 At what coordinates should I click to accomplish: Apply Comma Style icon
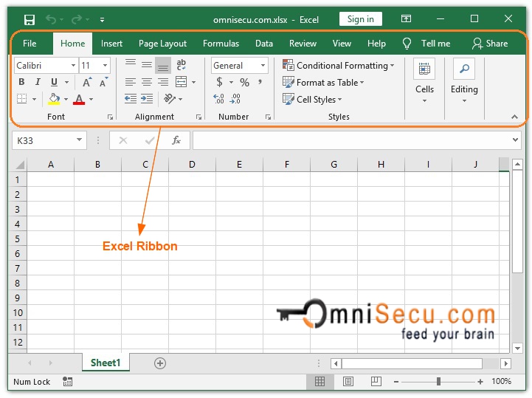260,82
